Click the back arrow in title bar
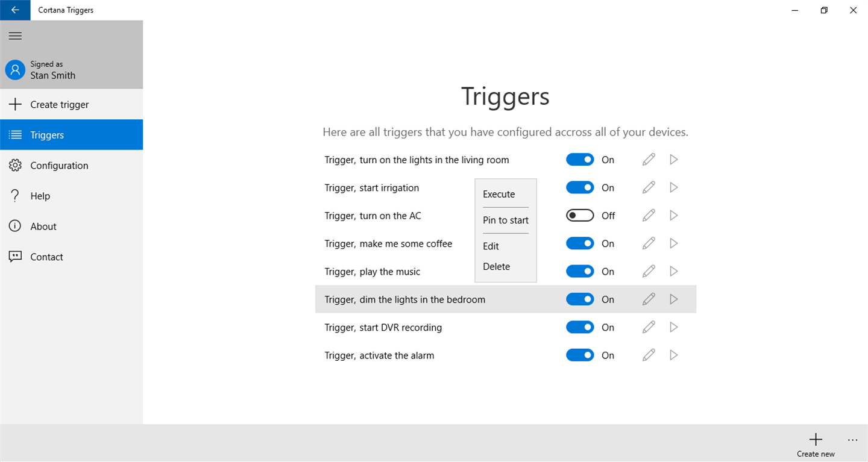The height and width of the screenshot is (462, 868). (x=15, y=10)
